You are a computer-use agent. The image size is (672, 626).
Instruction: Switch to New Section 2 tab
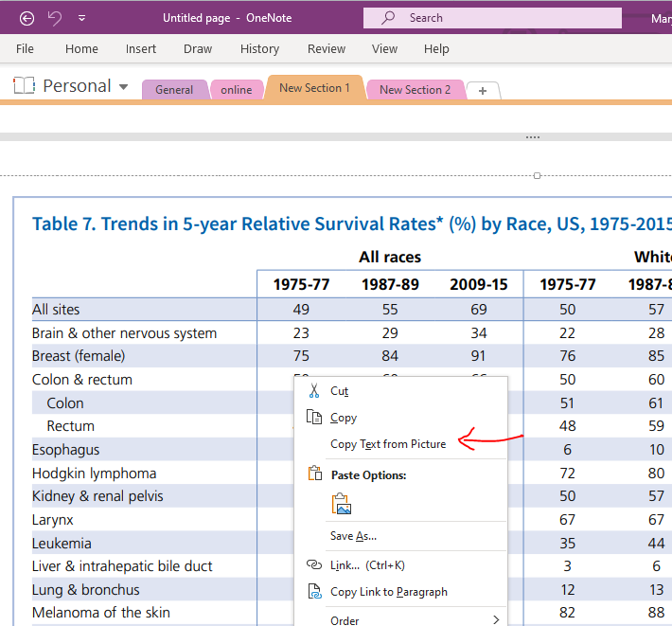(x=415, y=90)
